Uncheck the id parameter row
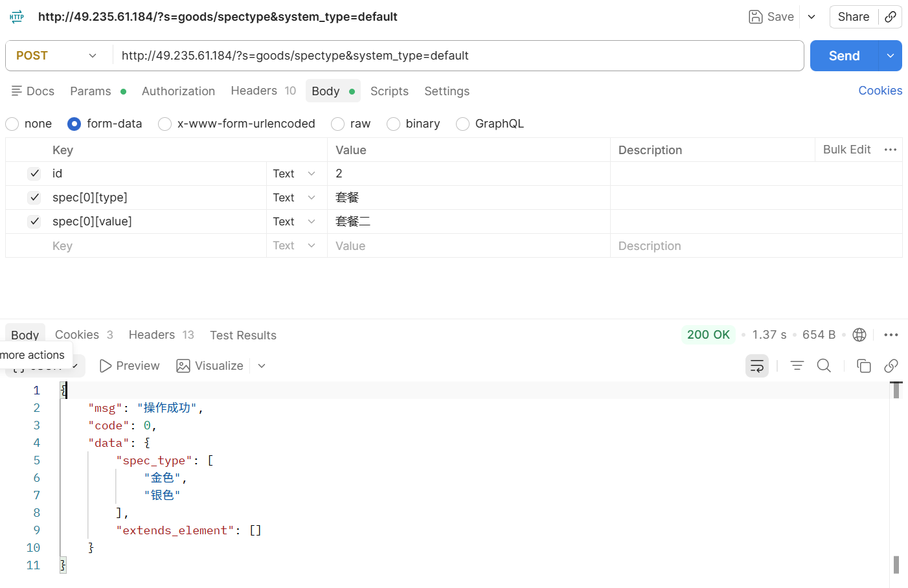 tap(34, 174)
